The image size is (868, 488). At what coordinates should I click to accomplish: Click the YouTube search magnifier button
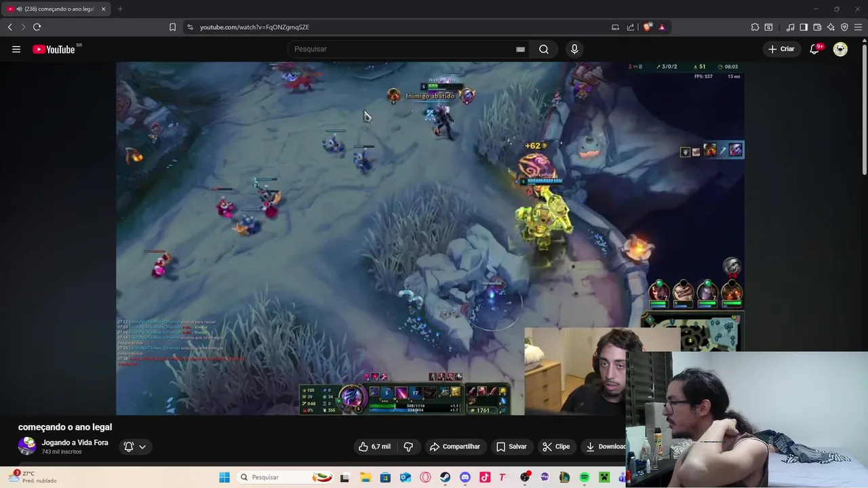(x=544, y=49)
